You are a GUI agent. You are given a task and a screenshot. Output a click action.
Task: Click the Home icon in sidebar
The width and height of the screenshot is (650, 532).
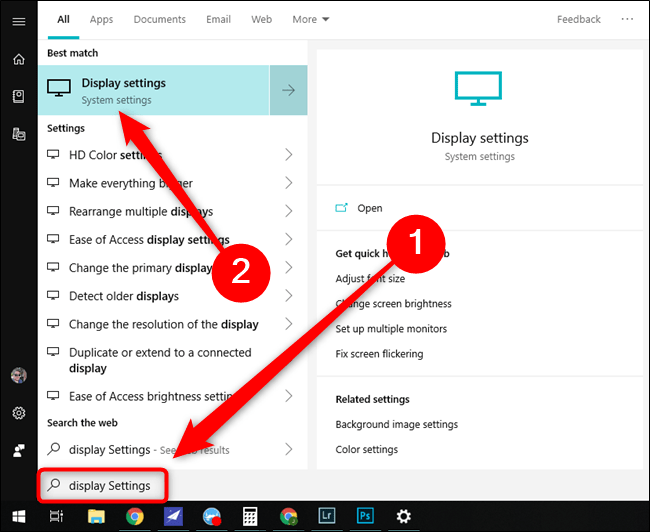point(18,59)
